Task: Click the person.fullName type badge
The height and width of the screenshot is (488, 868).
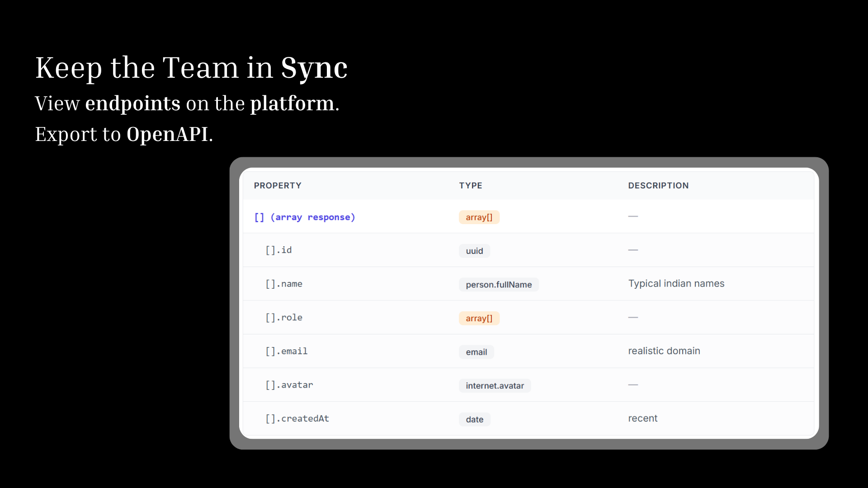Action: tap(499, 284)
